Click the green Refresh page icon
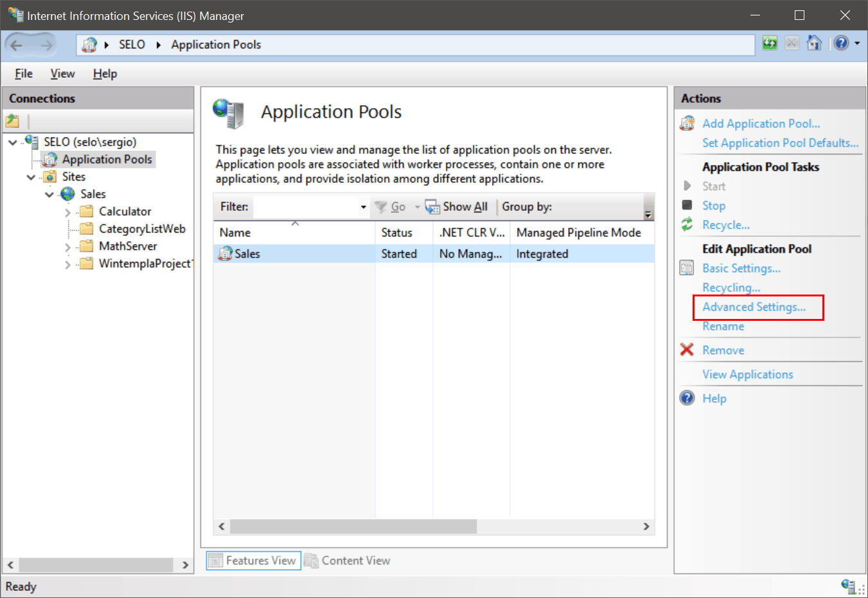 (770, 43)
